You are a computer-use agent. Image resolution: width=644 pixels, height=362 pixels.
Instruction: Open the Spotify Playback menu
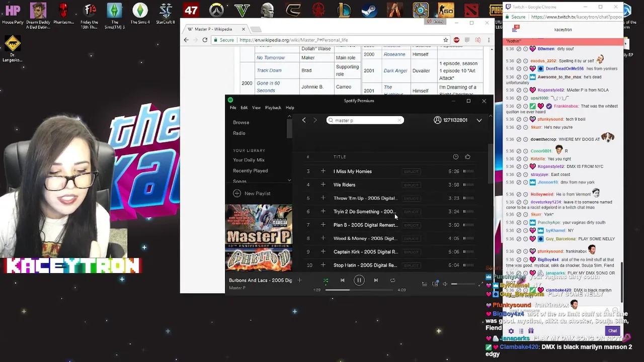click(x=273, y=108)
